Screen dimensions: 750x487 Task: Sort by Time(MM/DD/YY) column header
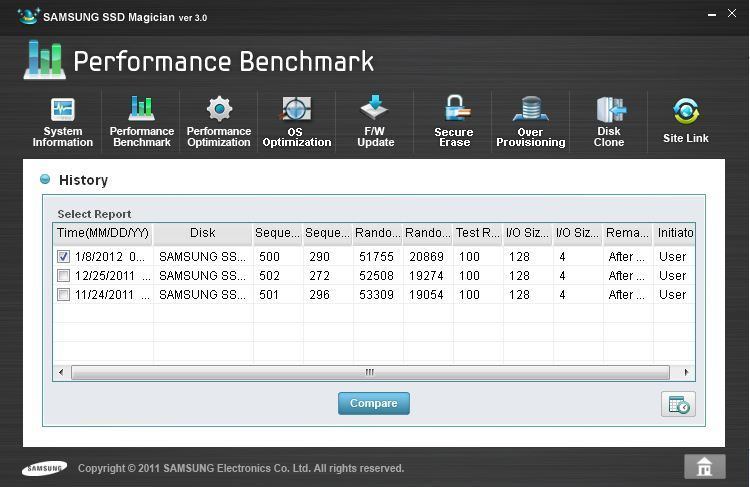pyautogui.click(x=103, y=233)
